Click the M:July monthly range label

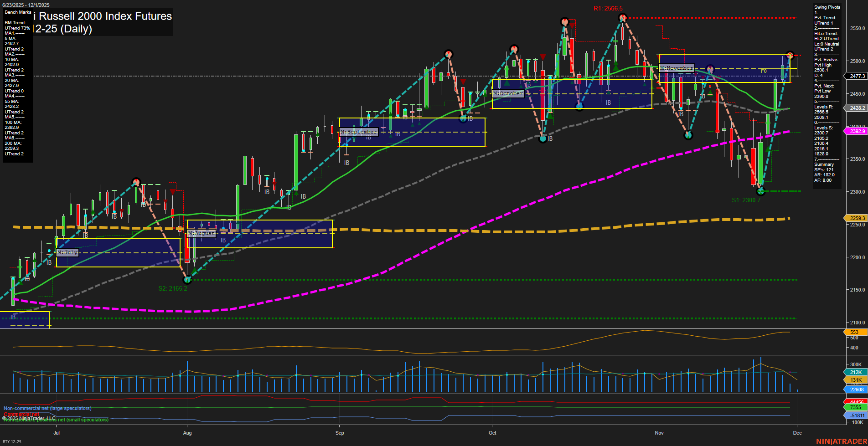pyautogui.click(x=67, y=252)
